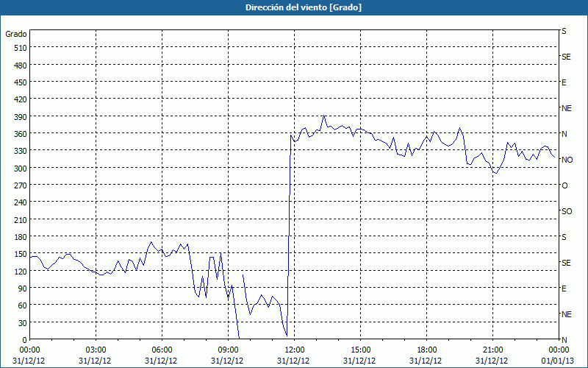Click the 31/12/12 date under 12:00
Image resolution: width=588 pixels, height=368 pixels.
293,361
